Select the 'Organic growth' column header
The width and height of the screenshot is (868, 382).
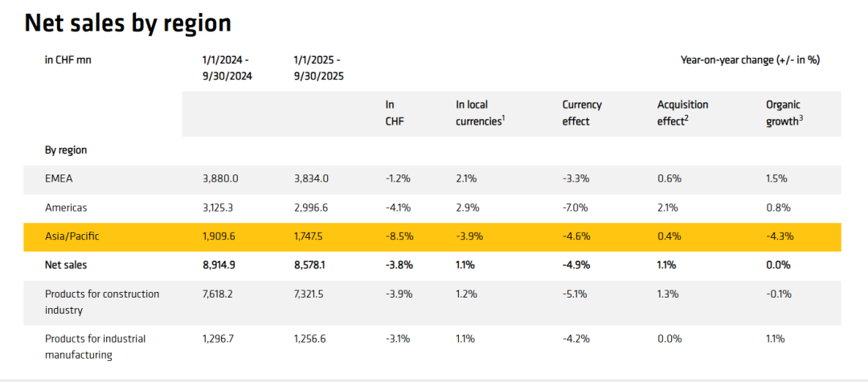(x=784, y=113)
